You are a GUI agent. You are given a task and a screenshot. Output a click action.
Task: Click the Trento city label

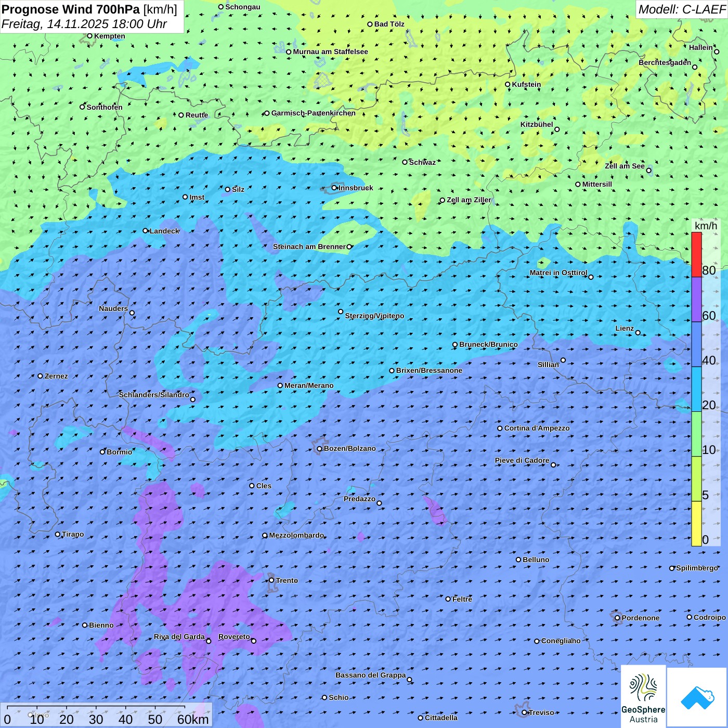click(287, 580)
